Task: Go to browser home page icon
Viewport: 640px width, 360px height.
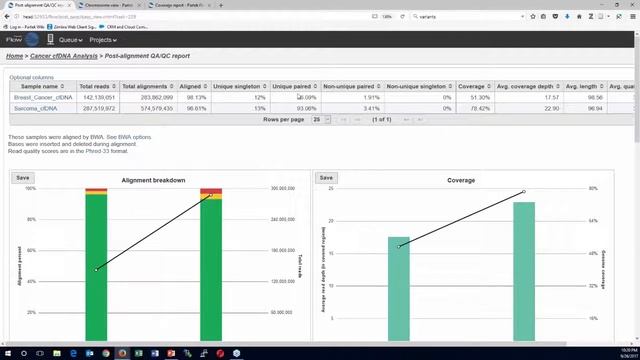Action: click(579, 16)
